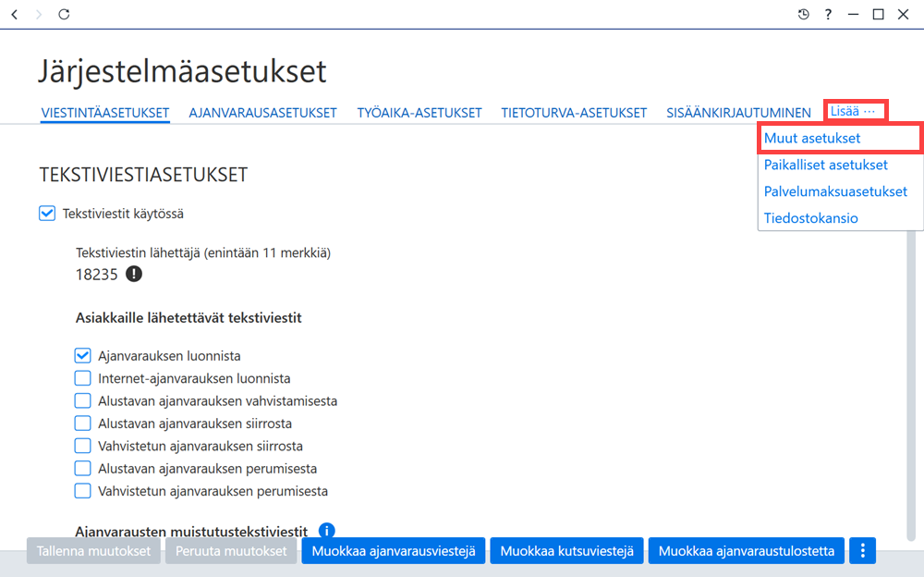
Task: Tick Vahvistetun ajanvarauksen perumisesta
Action: 82,491
